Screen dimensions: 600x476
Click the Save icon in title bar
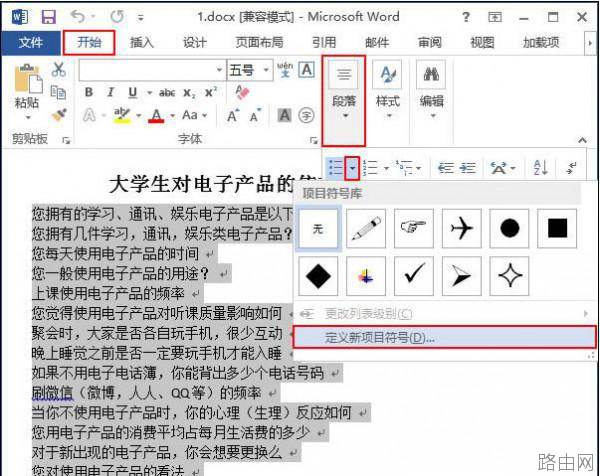(49, 17)
